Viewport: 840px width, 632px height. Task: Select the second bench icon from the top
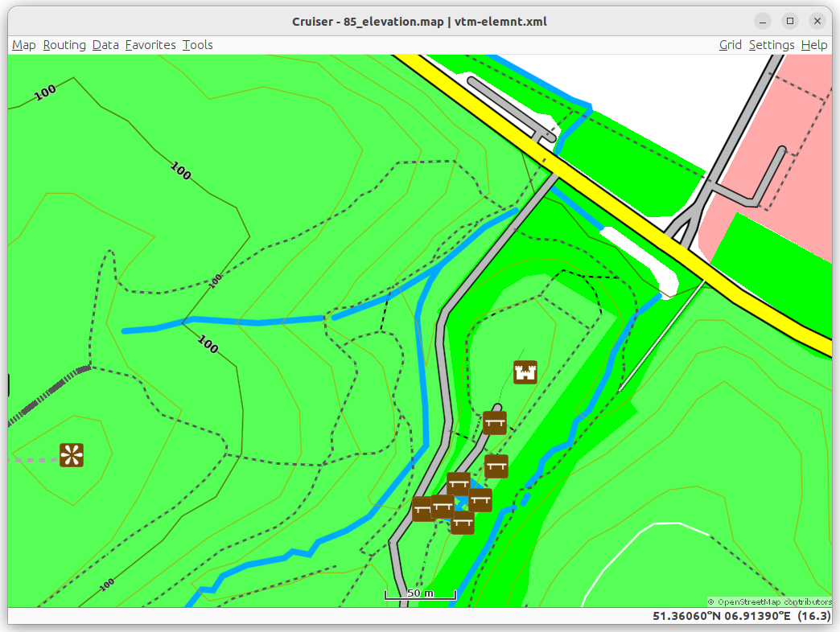pyautogui.click(x=496, y=466)
